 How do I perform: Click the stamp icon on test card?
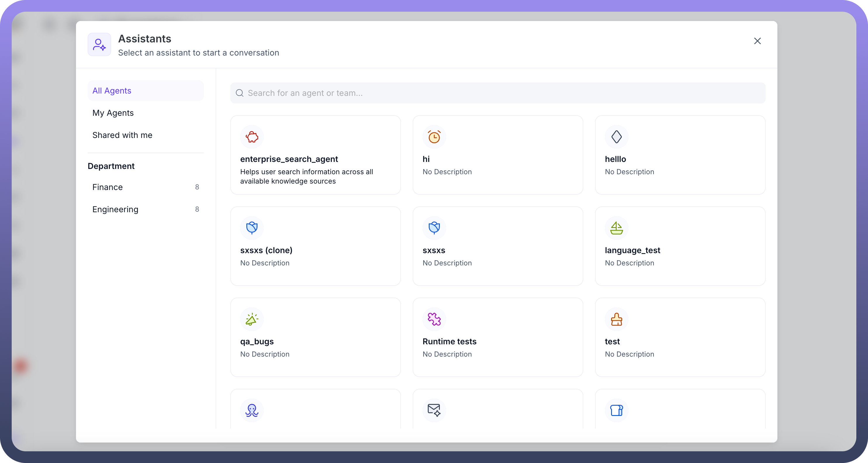[616, 319]
